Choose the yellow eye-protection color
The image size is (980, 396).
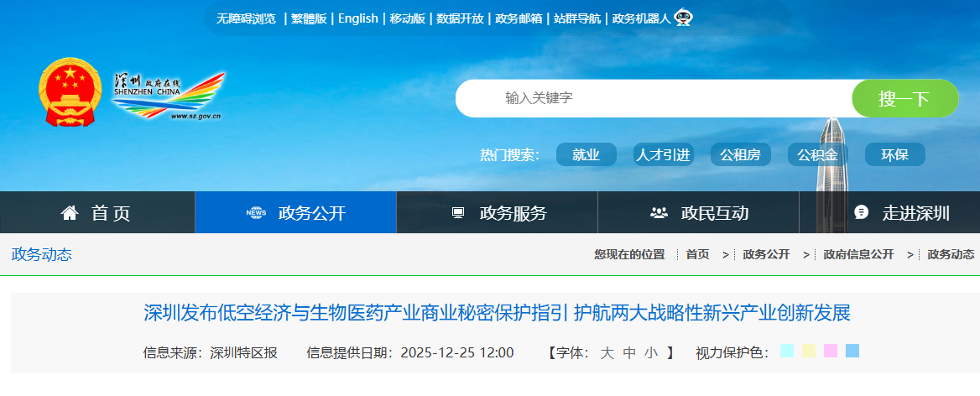click(x=809, y=351)
